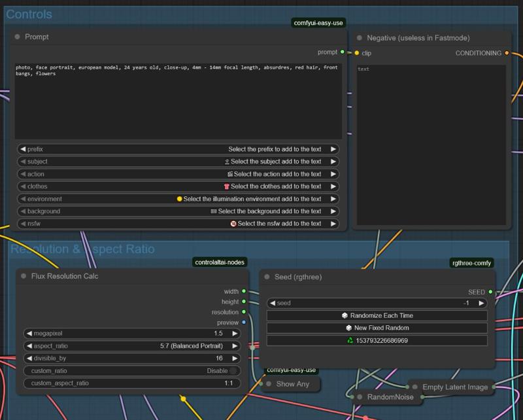The height and width of the screenshot is (420, 523).
Task: Click the megapixel value 1.5 field
Action: 132,334
